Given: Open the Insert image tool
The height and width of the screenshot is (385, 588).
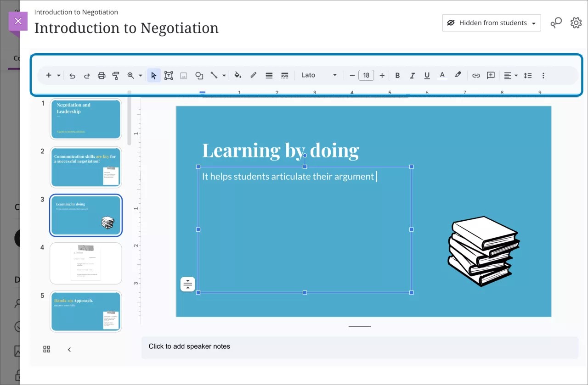Looking at the screenshot, I should (183, 75).
